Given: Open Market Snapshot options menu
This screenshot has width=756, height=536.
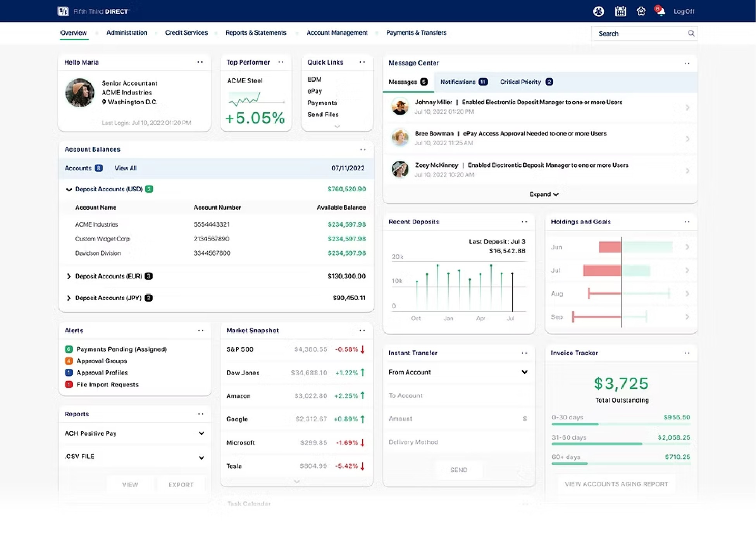Looking at the screenshot, I should (x=362, y=330).
